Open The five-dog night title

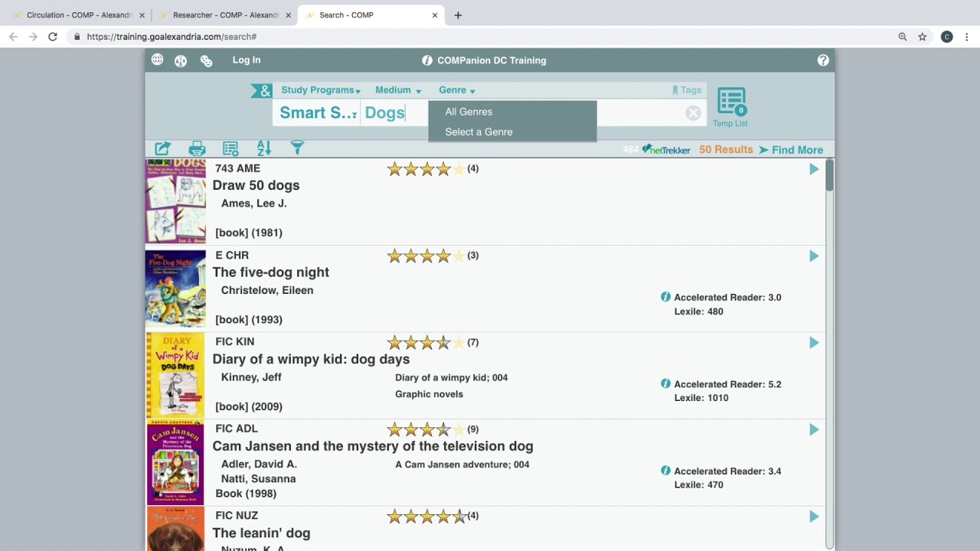pyautogui.click(x=270, y=272)
